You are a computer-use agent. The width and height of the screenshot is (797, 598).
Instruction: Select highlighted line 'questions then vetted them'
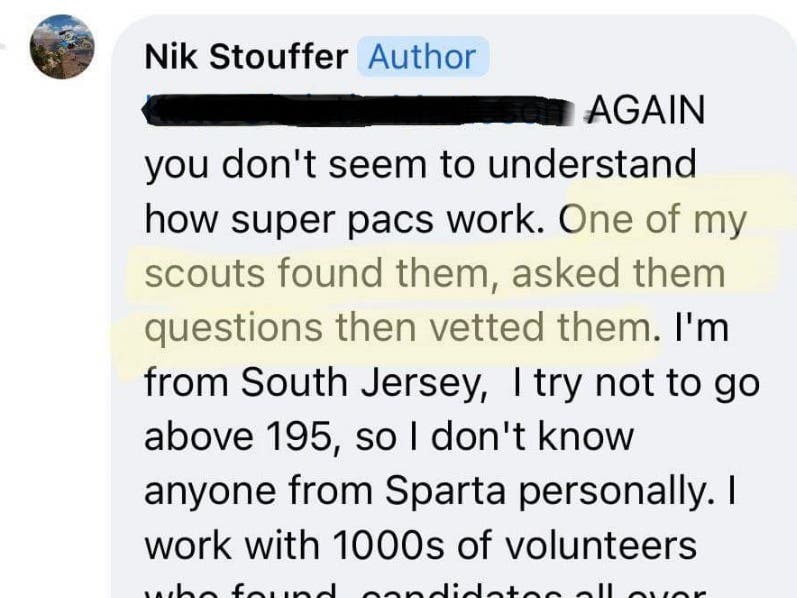pos(398,328)
